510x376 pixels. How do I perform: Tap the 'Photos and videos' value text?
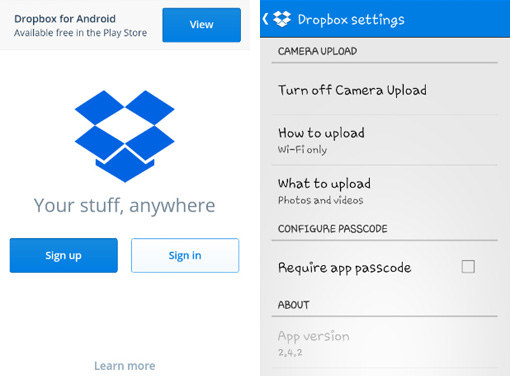click(x=321, y=200)
